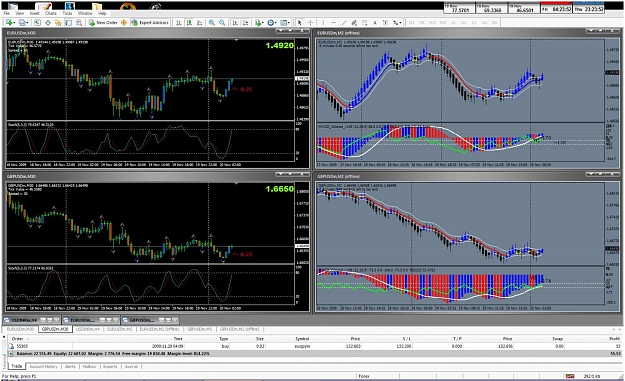Viewport: 625px width, 381px height.
Task: Click the Zoom Out magnifier icon
Action: (222, 23)
